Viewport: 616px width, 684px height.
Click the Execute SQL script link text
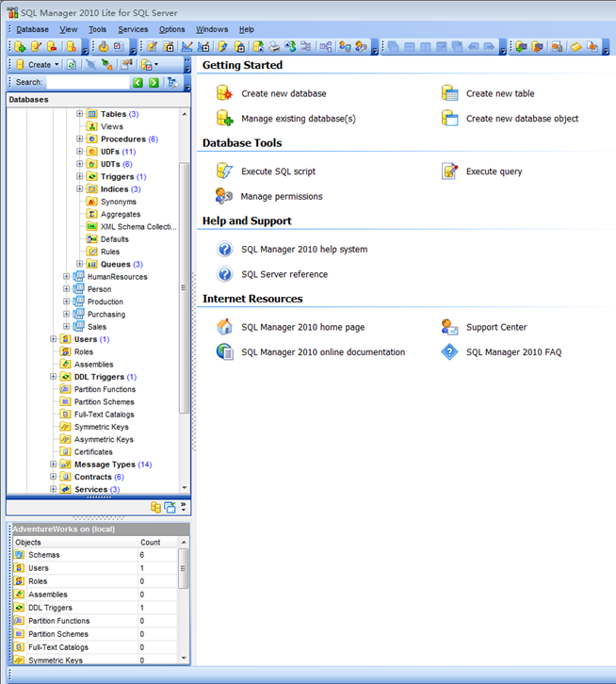tap(279, 171)
